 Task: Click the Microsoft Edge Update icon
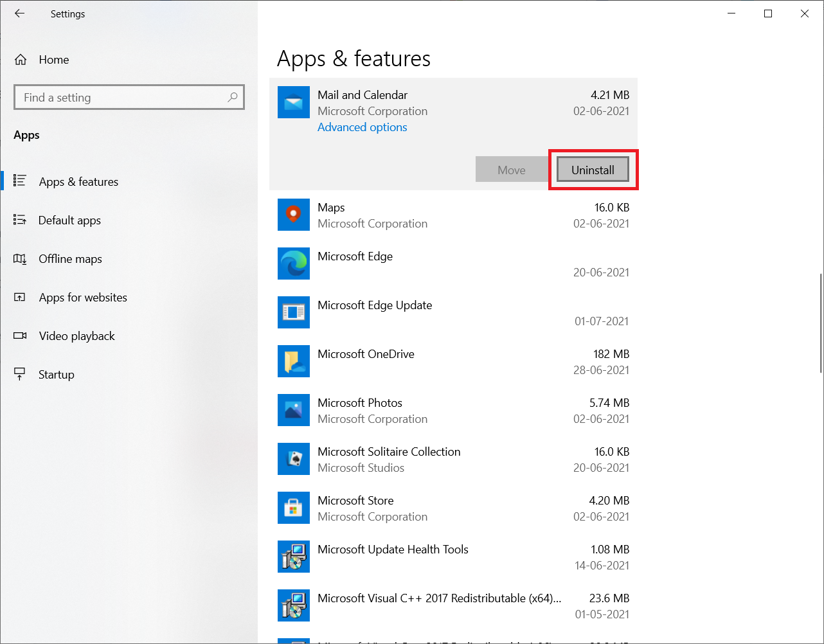click(x=294, y=312)
